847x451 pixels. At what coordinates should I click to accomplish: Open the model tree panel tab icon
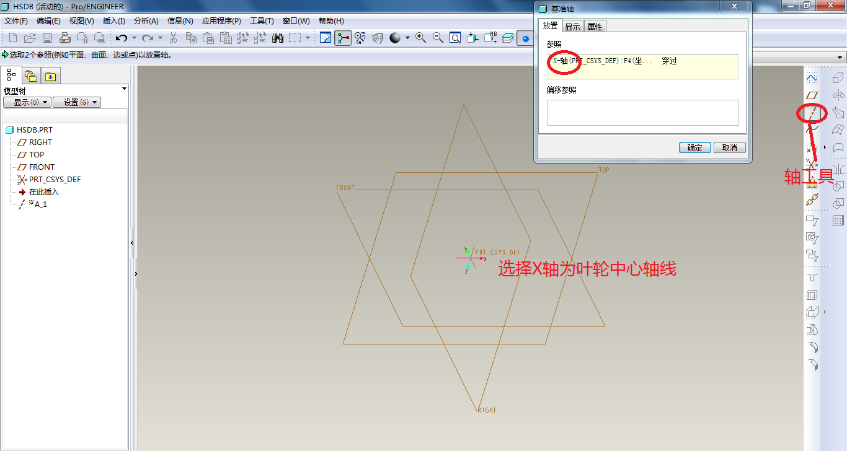tap(11, 76)
